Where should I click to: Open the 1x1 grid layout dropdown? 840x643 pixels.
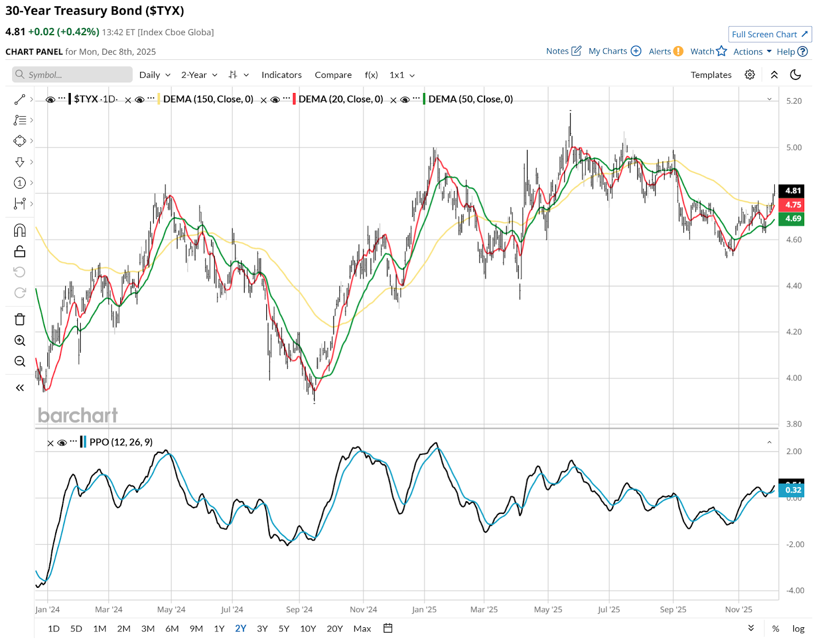click(x=402, y=75)
